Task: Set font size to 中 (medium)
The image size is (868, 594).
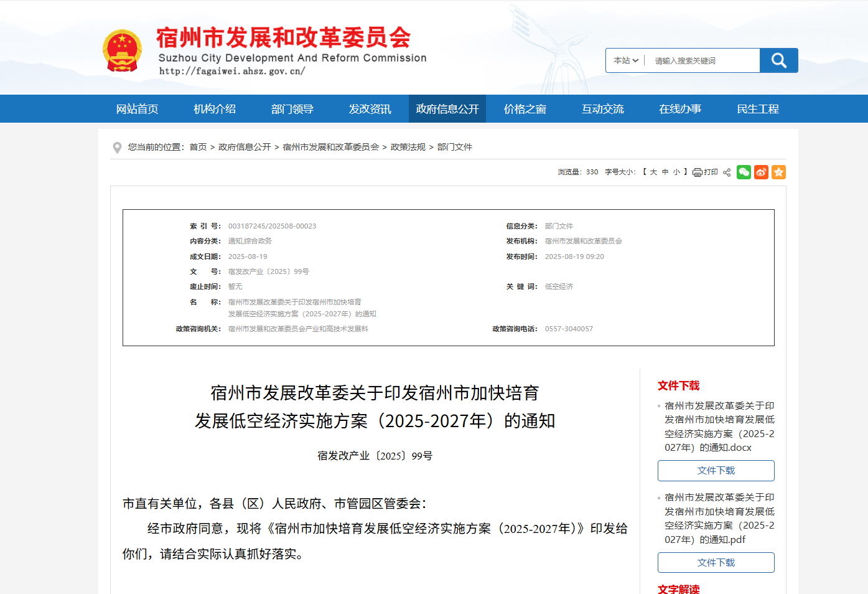Action: click(665, 172)
